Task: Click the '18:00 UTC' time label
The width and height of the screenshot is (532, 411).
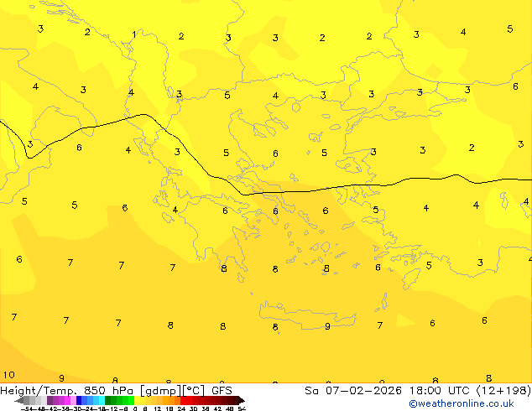Action: (441, 391)
